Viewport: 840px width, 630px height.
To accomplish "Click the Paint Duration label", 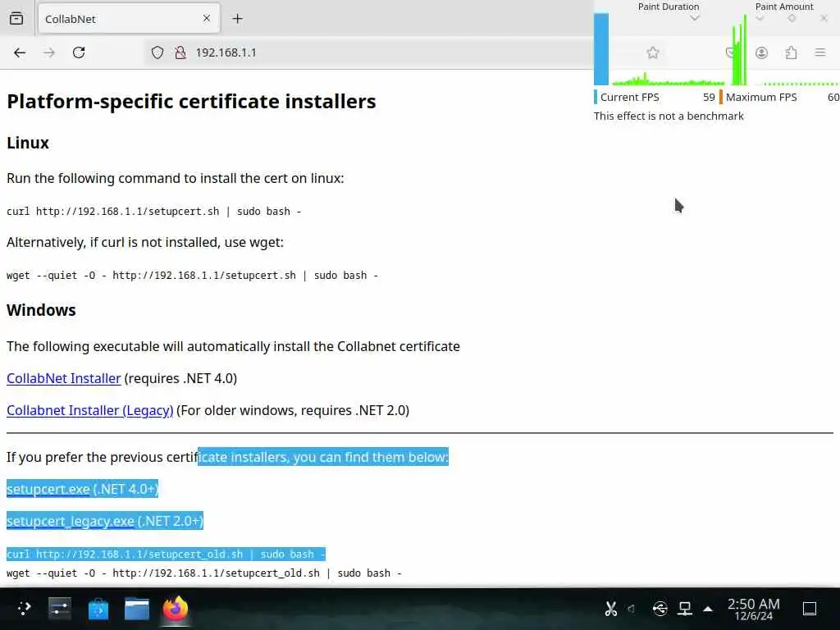I will [x=668, y=7].
